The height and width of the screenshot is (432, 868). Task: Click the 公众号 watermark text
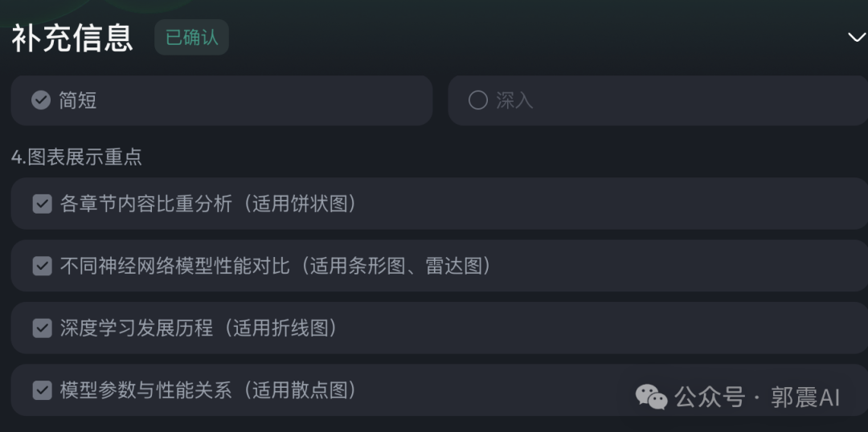pos(709,397)
